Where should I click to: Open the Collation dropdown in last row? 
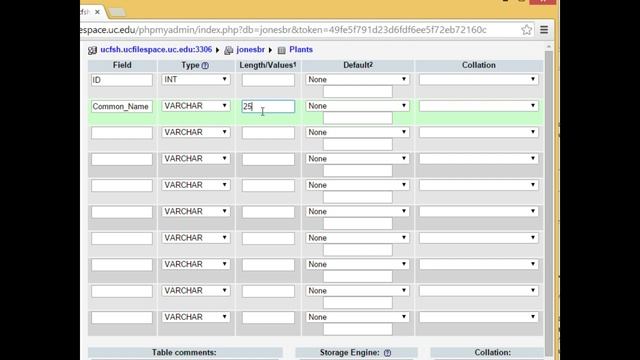(x=478, y=317)
